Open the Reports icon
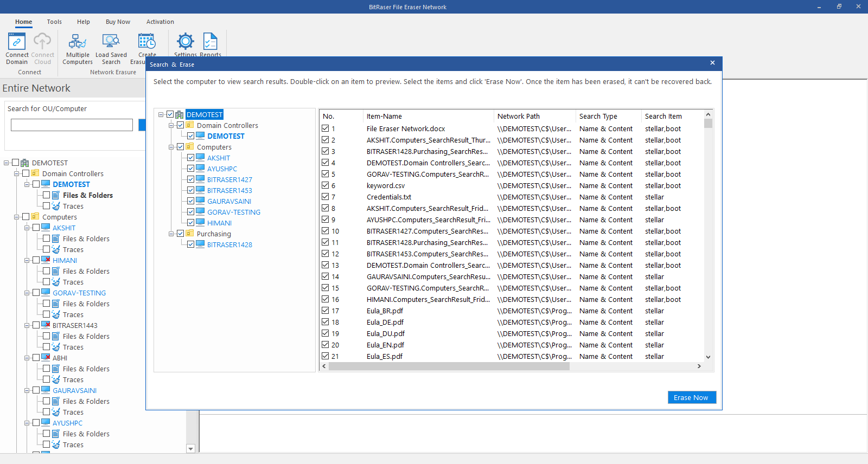Screen dimensions: 868x464 pos(210,41)
